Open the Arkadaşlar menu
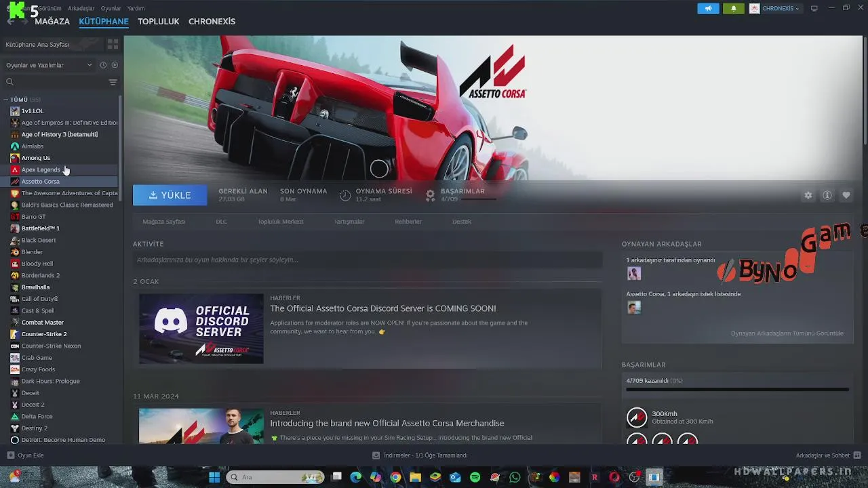The image size is (868, 488). 81,8
